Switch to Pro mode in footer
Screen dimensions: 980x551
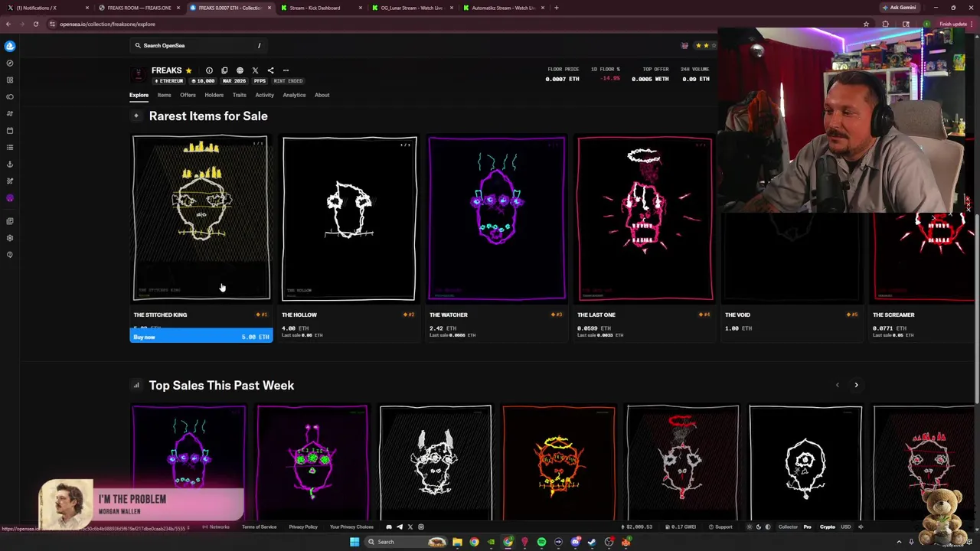(x=807, y=527)
